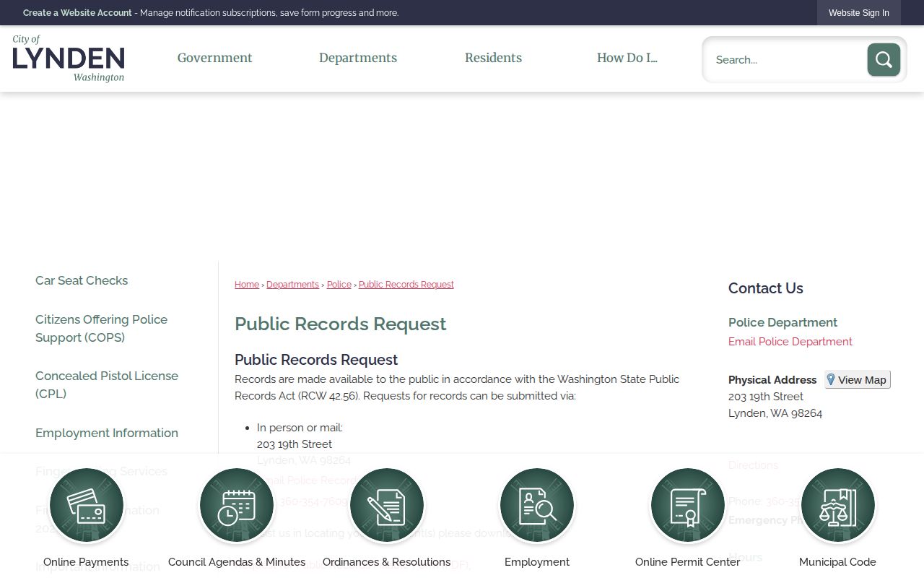This screenshot has width=924, height=578.
Task: Click Police breadcrumb link
Action: click(339, 285)
